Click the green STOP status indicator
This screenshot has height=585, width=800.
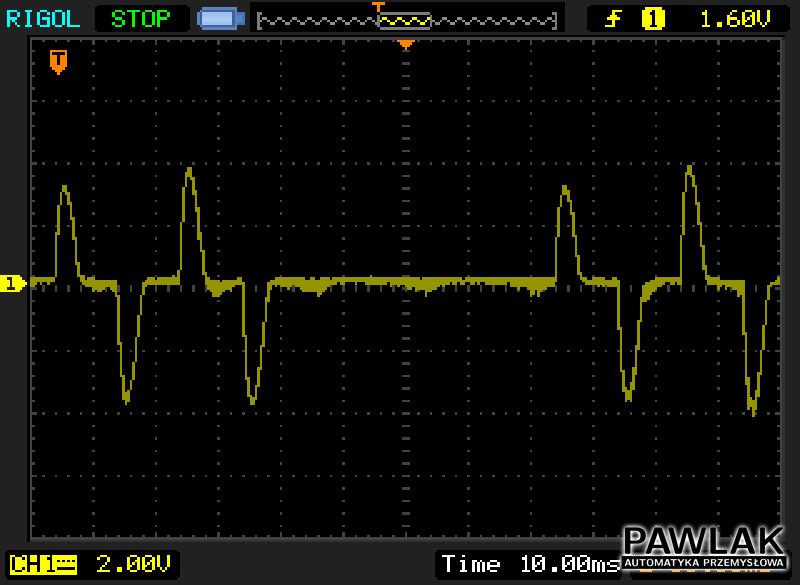click(x=141, y=19)
